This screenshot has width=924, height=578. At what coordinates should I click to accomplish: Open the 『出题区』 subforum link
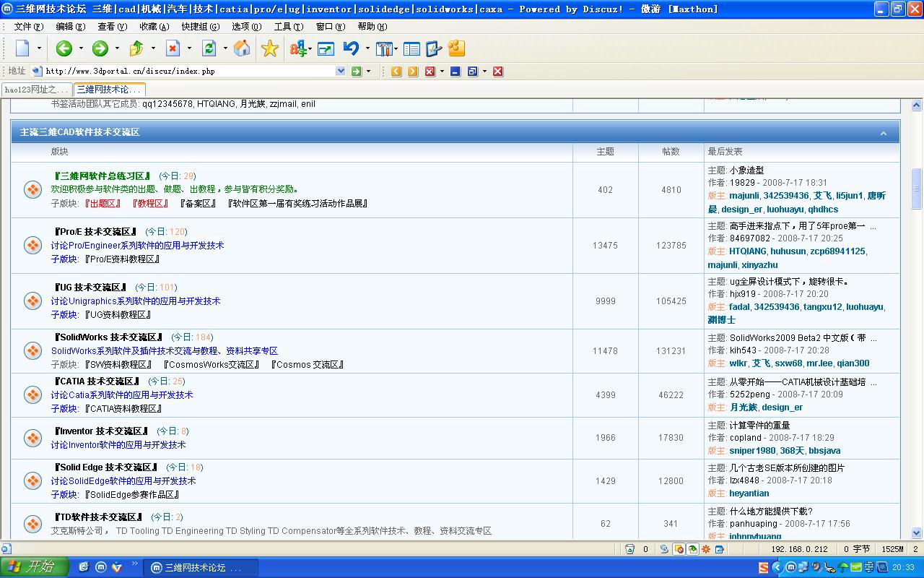(103, 204)
